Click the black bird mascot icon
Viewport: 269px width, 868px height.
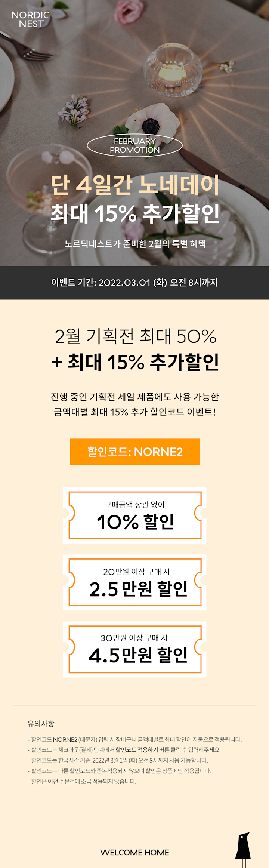point(243,849)
